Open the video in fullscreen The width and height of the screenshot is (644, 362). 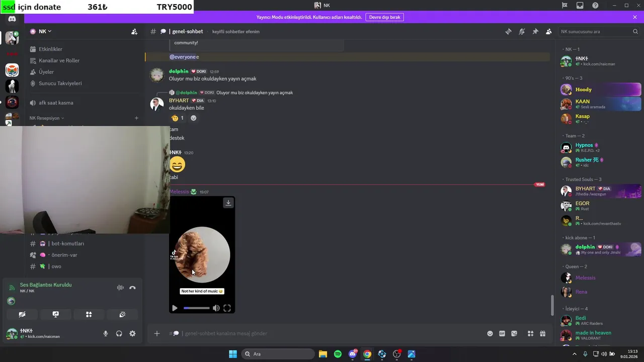(227, 308)
